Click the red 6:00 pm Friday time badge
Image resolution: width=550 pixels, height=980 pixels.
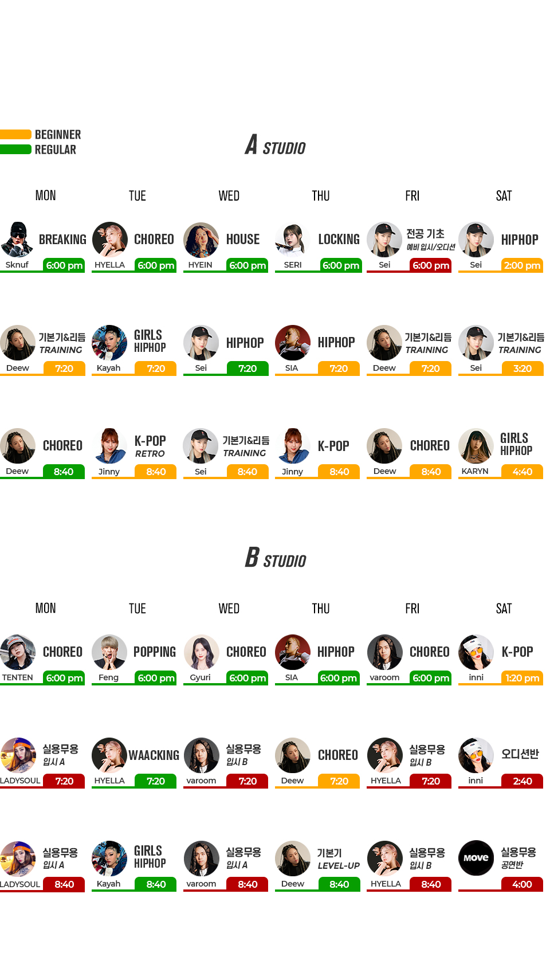pyautogui.click(x=431, y=265)
